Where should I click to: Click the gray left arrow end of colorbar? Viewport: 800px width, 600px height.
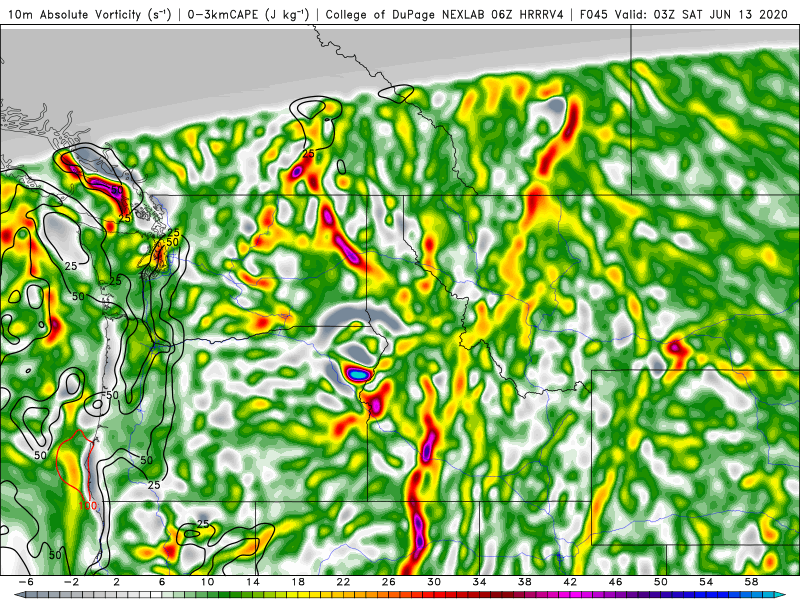[x=20, y=595]
